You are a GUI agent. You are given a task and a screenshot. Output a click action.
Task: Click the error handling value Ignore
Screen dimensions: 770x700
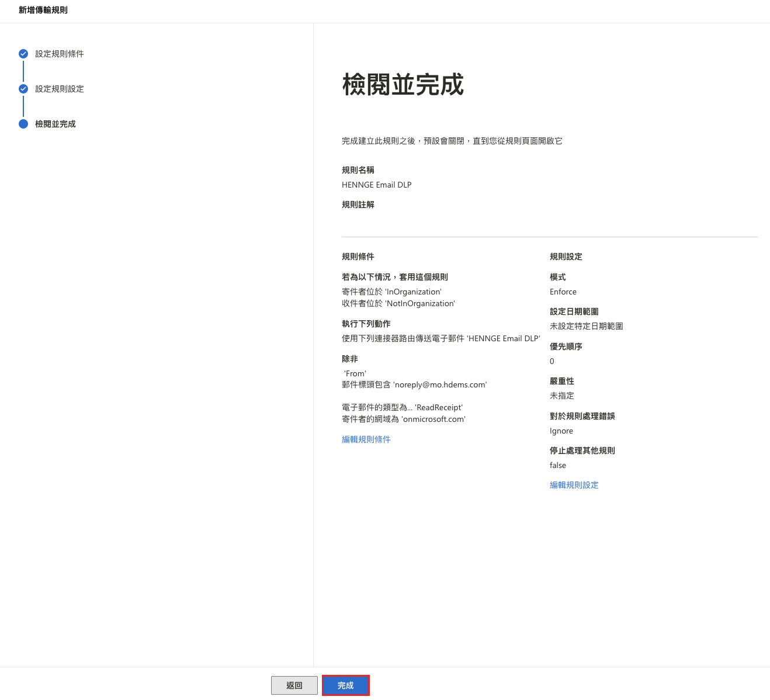[561, 431]
